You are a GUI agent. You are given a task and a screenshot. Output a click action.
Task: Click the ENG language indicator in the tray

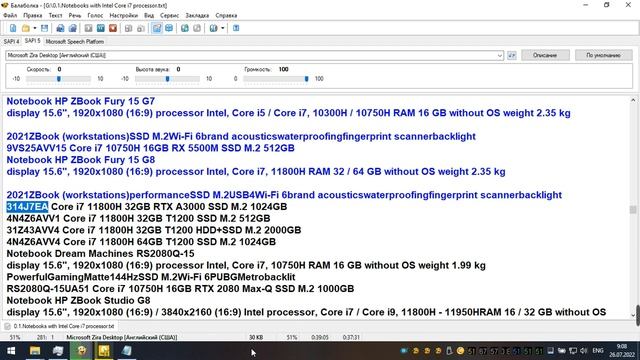598,351
